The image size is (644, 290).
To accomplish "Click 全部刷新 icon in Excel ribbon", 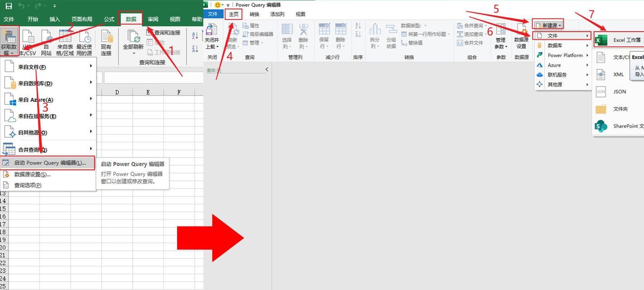I will tap(133, 42).
